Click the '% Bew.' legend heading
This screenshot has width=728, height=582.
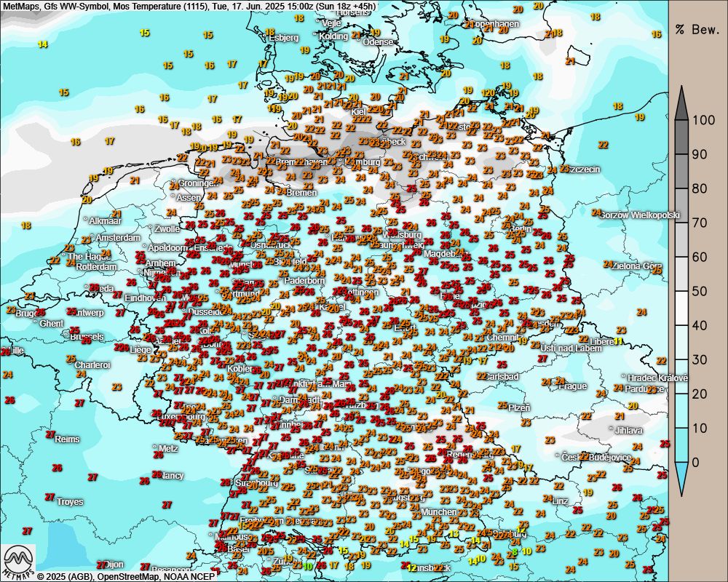697,30
